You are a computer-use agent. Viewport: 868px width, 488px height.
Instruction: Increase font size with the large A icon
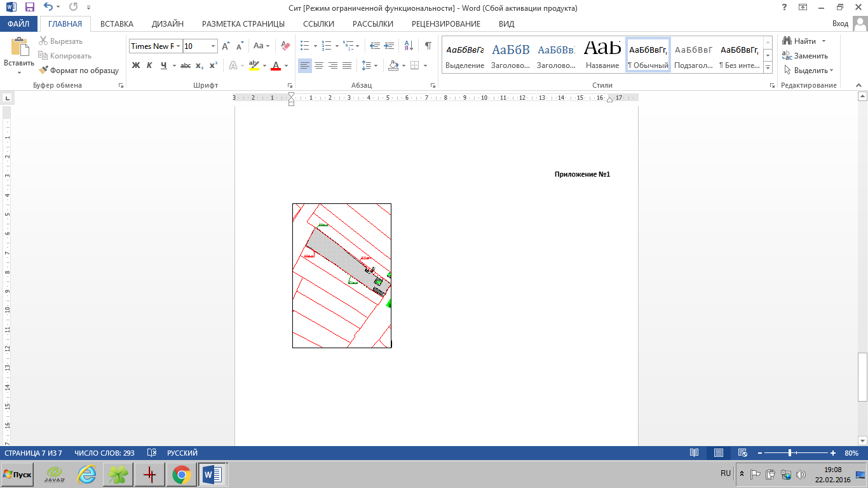tap(226, 46)
